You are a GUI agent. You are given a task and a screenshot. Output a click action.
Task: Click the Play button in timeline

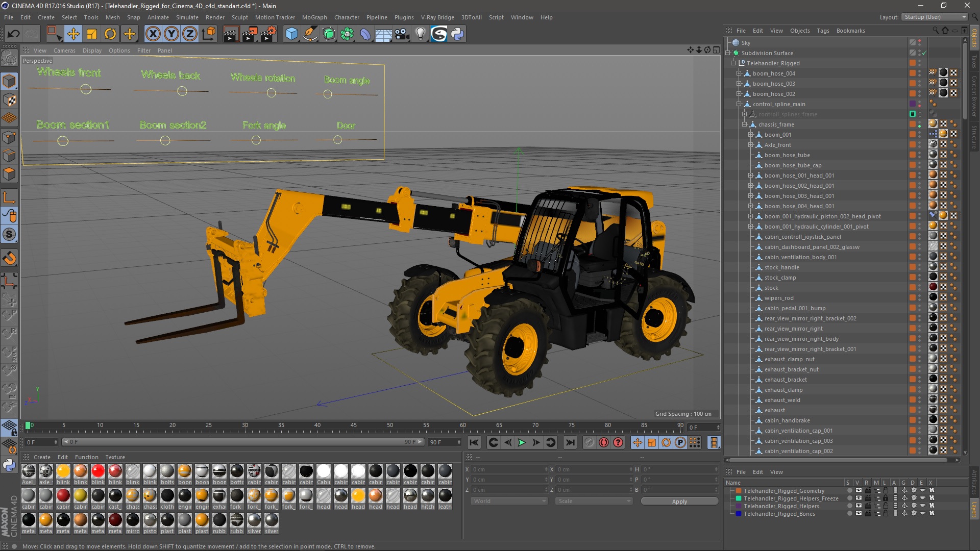point(522,442)
